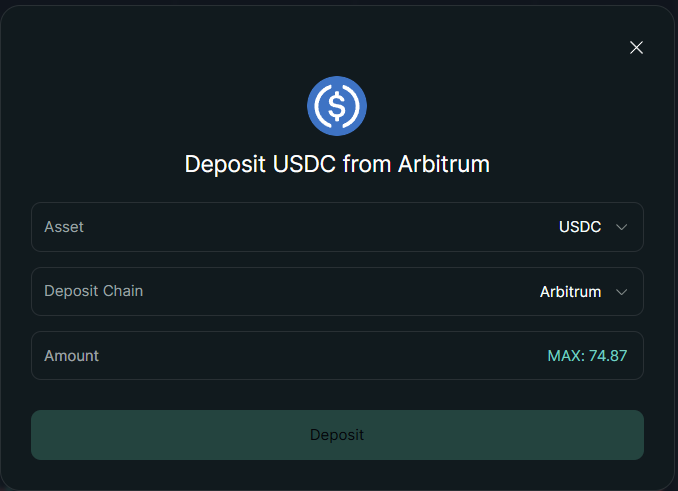The image size is (678, 491).
Task: Select the Asset selector row
Action: 337,227
